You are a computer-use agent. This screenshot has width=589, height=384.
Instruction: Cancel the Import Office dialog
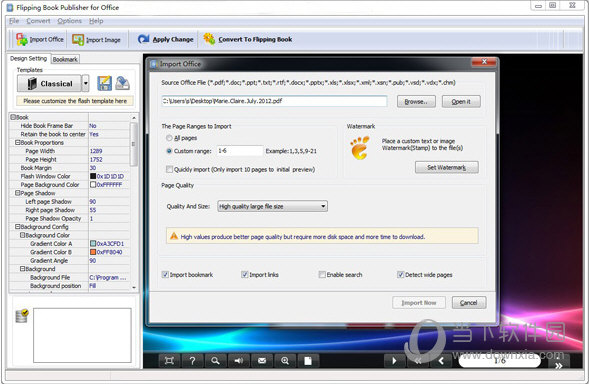click(469, 303)
